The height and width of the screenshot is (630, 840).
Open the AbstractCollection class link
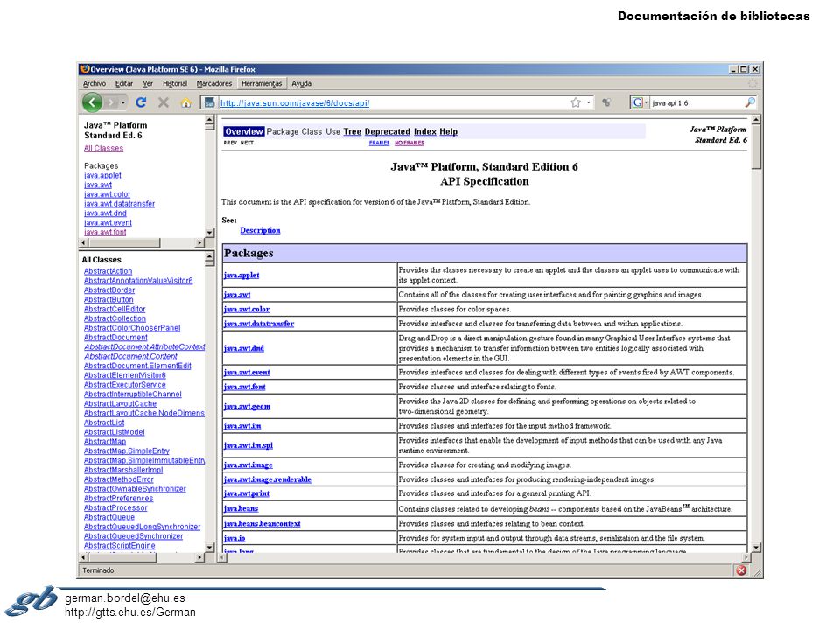(x=115, y=318)
